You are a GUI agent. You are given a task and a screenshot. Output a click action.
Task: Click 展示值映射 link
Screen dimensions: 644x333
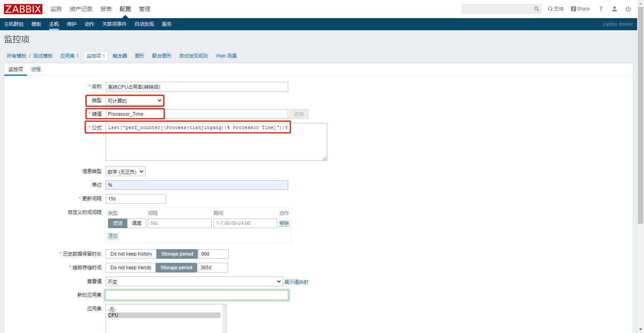coord(296,282)
